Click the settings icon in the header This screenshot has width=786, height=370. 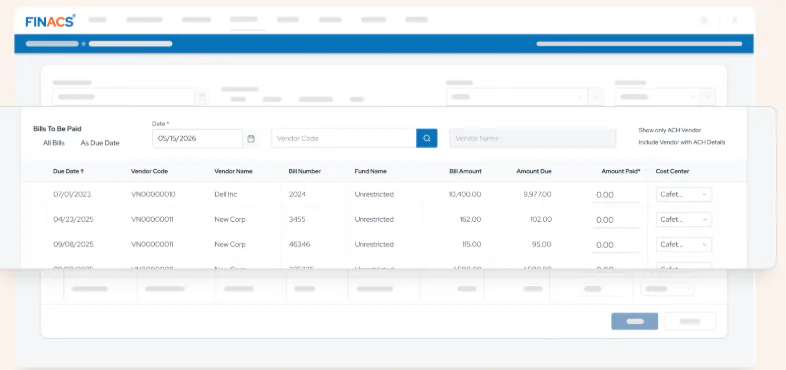(x=704, y=21)
